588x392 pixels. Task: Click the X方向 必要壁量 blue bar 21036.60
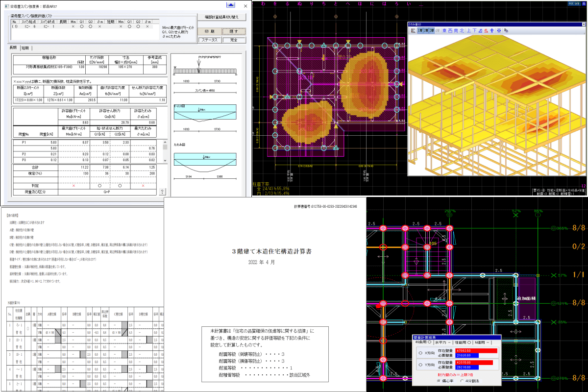coord(467,355)
